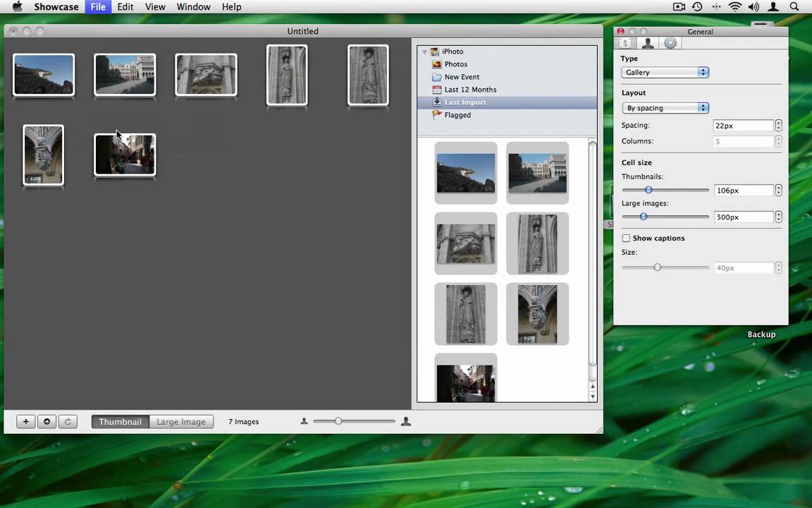Click the 7 Images count label
The image size is (812, 508).
tap(243, 421)
